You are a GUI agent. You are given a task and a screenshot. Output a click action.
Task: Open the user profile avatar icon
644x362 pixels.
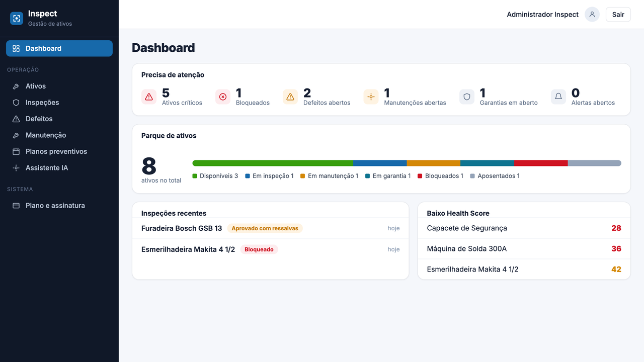click(x=592, y=15)
